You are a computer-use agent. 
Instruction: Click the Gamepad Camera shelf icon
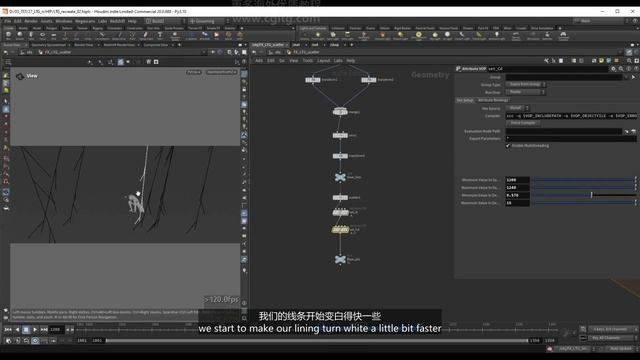click(563, 36)
